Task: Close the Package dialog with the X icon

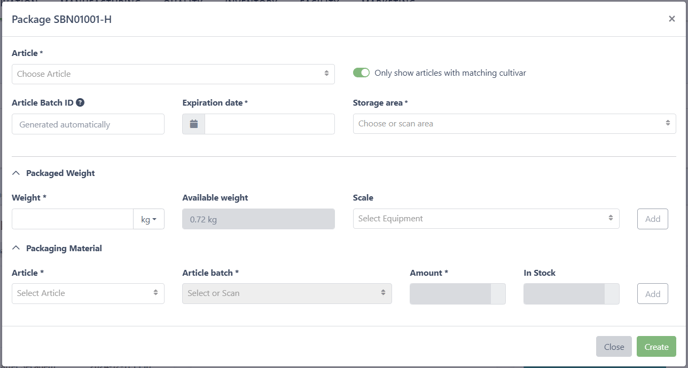Action: (672, 19)
